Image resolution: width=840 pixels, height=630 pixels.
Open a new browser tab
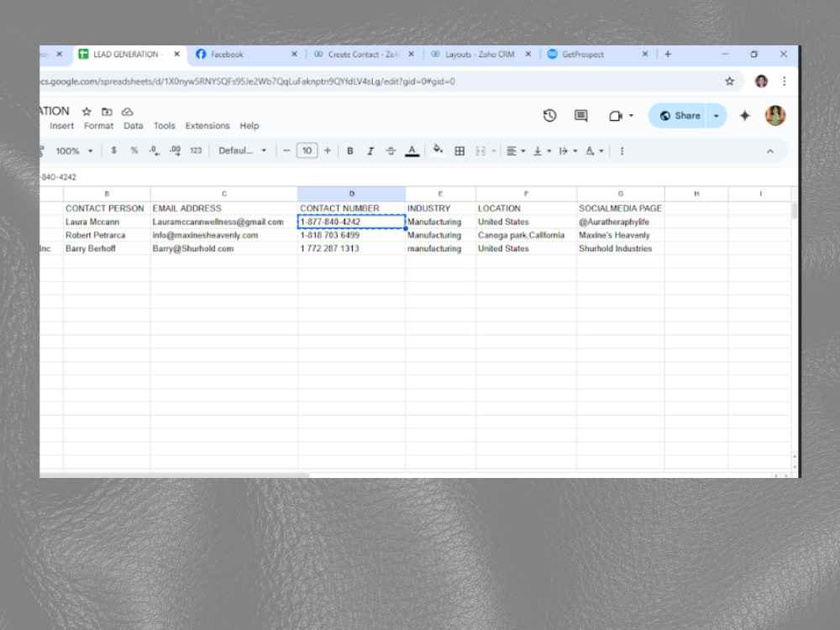point(668,54)
